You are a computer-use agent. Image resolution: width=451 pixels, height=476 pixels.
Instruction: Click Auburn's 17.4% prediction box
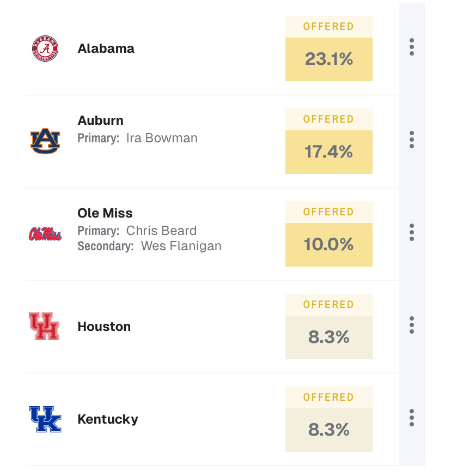(x=329, y=152)
